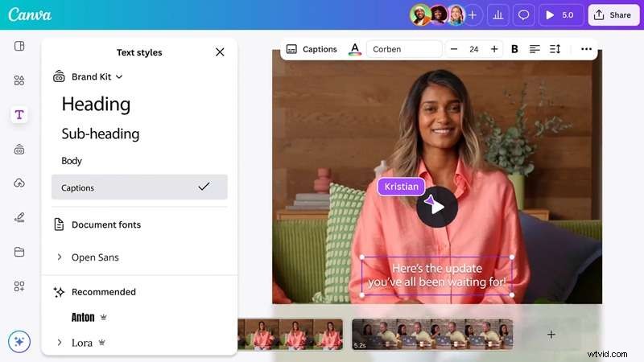Viewport: 644px width, 362px height.
Task: Toggle bold formatting
Action: tap(514, 49)
